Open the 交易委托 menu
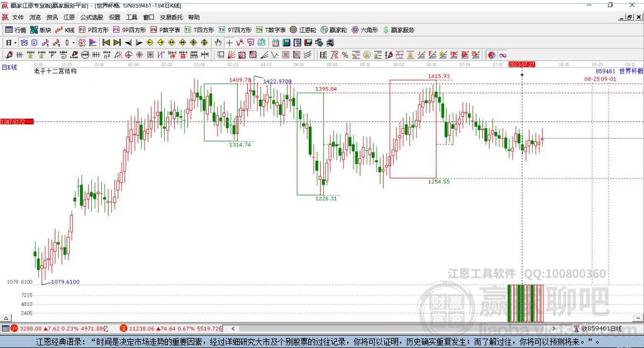The height and width of the screenshot is (348, 644). pyautogui.click(x=171, y=17)
